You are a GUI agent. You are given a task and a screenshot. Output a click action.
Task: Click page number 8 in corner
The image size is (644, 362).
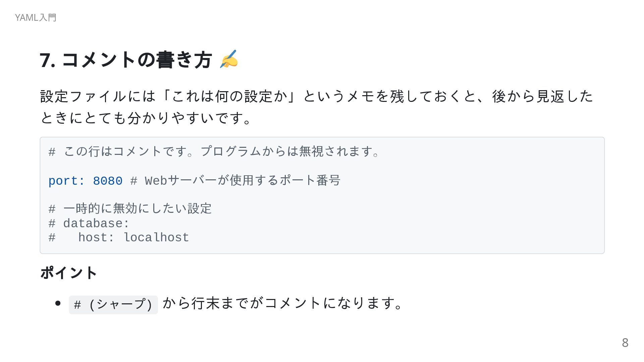tap(625, 343)
